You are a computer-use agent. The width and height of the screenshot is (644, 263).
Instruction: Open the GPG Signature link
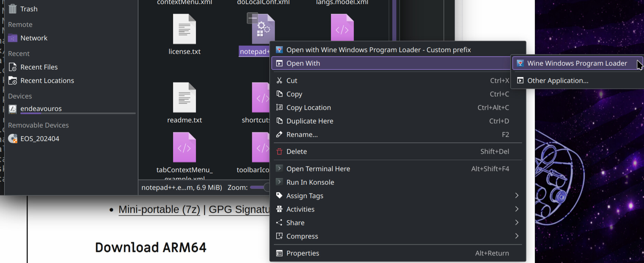point(239,210)
